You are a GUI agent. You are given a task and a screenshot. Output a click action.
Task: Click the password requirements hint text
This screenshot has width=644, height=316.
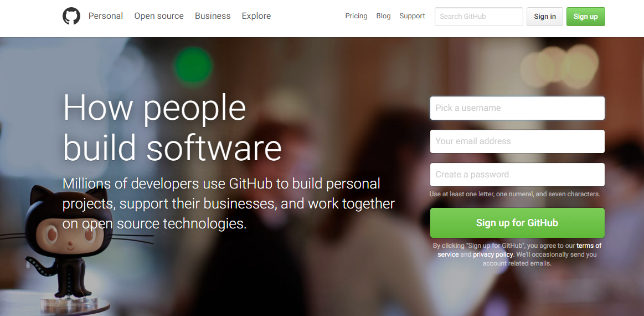point(514,194)
